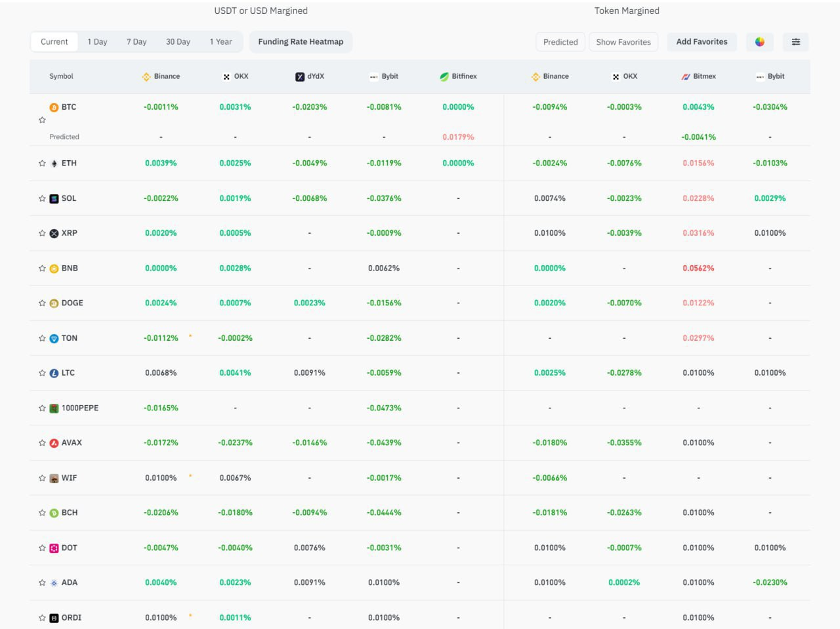Click the DOGE coin icon
This screenshot has width=840, height=629.
tap(54, 303)
